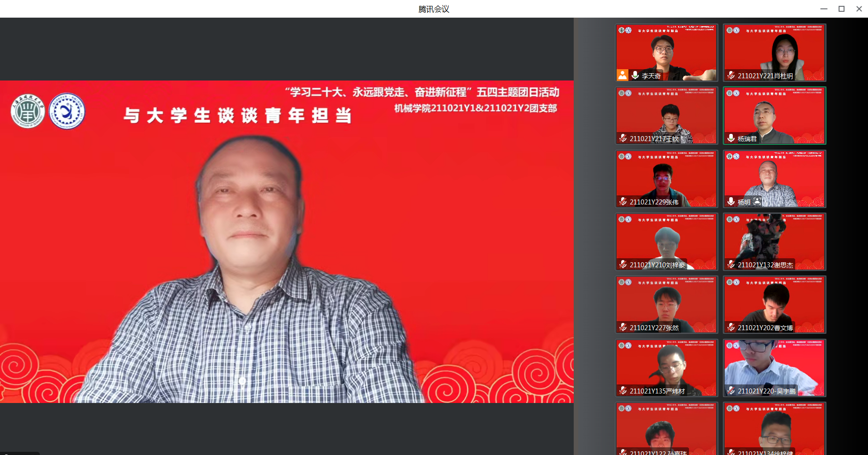The image size is (868, 455).
Task: Minimize the Tencent Meeting window
Action: tap(824, 9)
